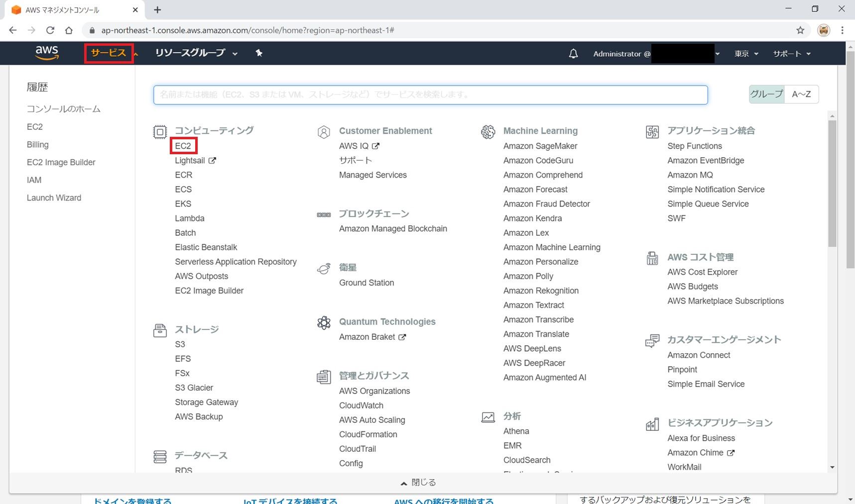
Task: Click the Management and Governance category icon
Action: click(324, 377)
